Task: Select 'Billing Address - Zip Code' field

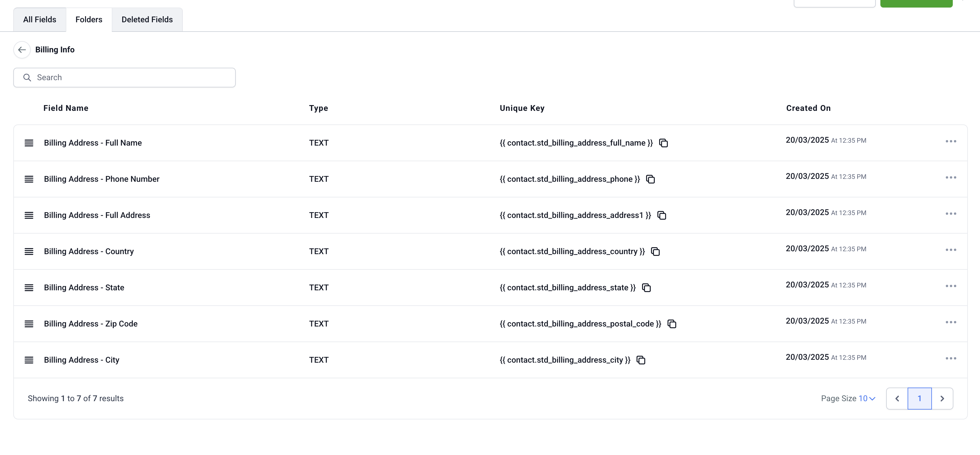Action: 91,324
